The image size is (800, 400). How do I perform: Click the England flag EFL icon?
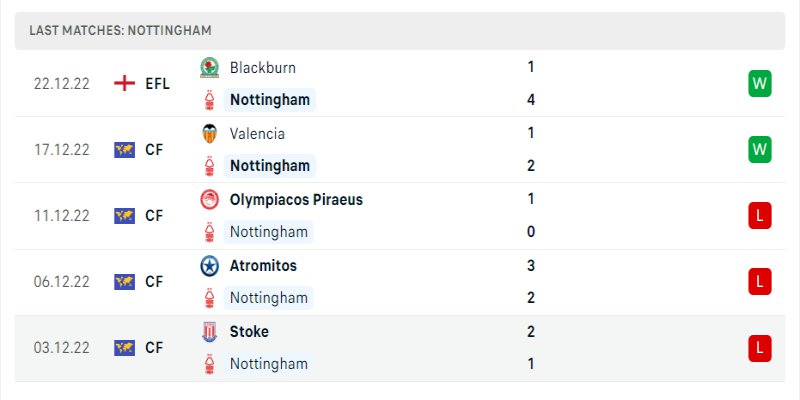[125, 84]
